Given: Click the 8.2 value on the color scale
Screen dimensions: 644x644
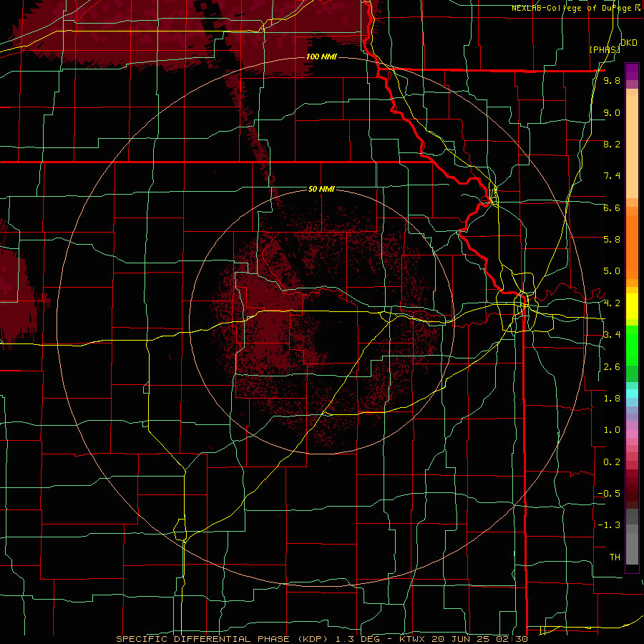Looking at the screenshot, I should coord(612,144).
